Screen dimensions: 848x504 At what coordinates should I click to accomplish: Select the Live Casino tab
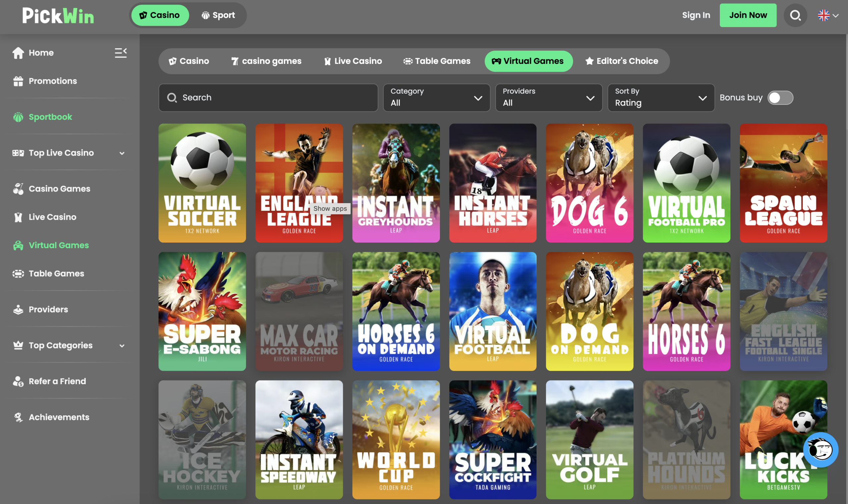(353, 61)
